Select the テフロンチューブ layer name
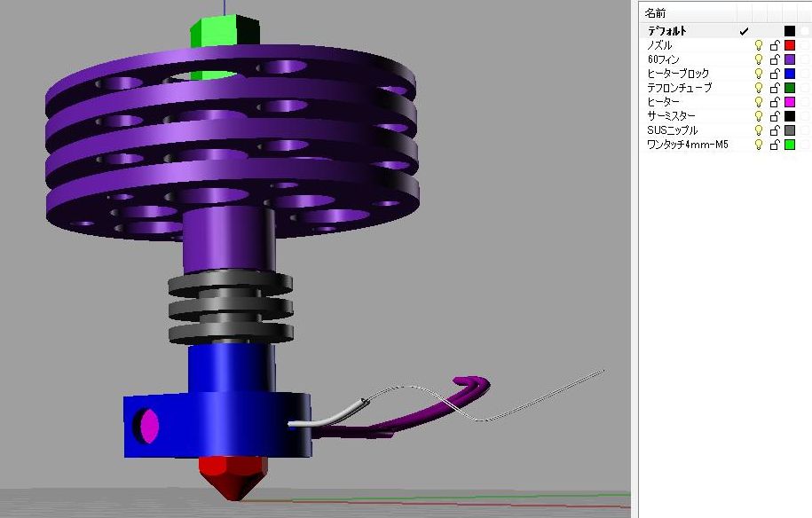812x518 pixels. 680,88
